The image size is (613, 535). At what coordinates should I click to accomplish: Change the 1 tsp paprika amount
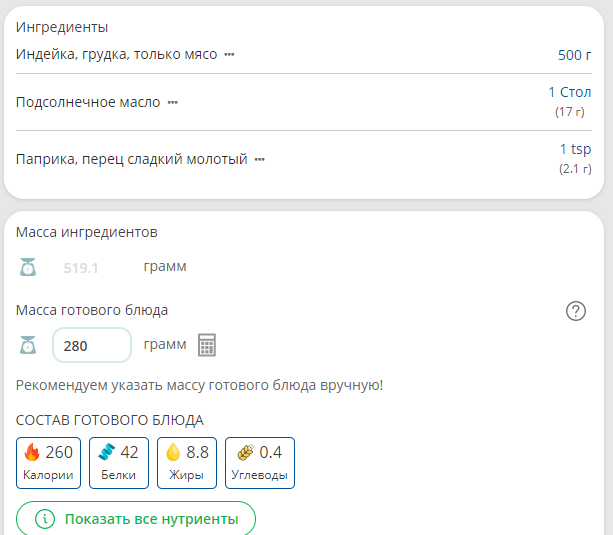tap(575, 149)
